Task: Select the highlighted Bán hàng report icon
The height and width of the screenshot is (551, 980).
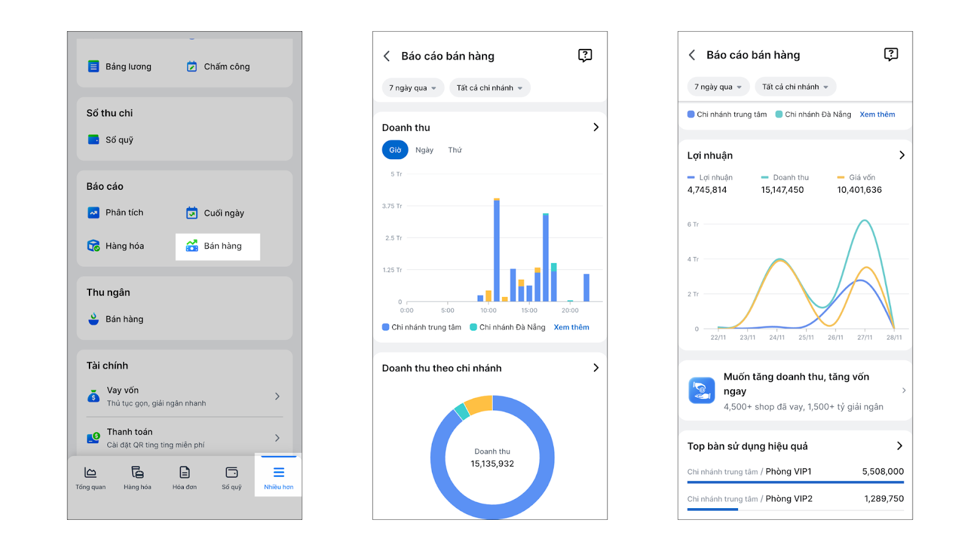Action: 192,246
